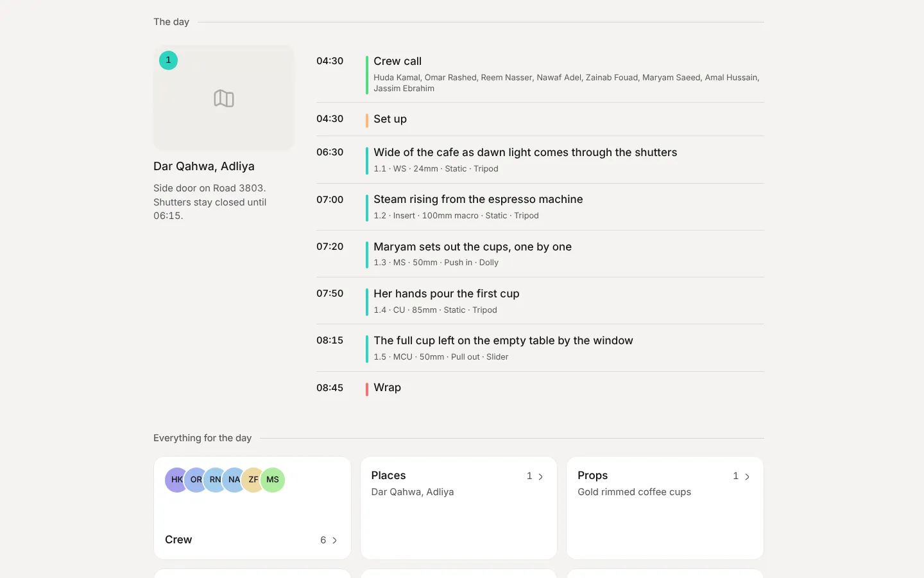Open the Places card heading
This screenshot has height=578, width=924.
[x=388, y=475]
